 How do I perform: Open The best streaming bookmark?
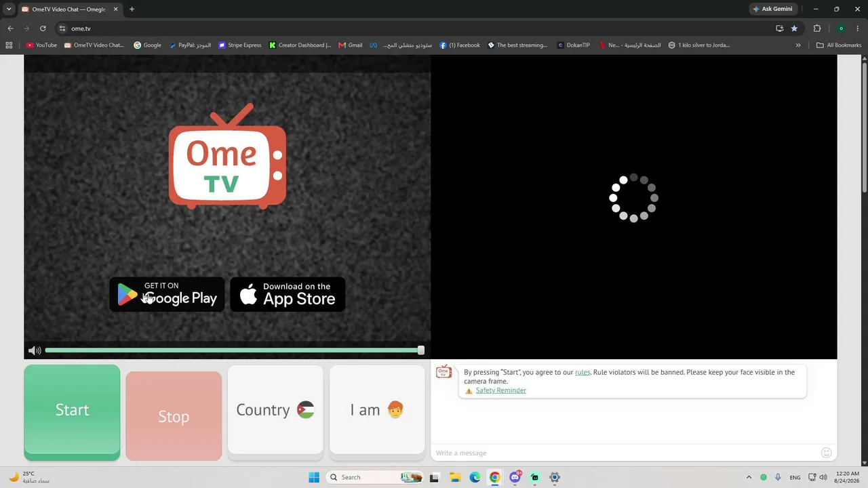(517, 45)
